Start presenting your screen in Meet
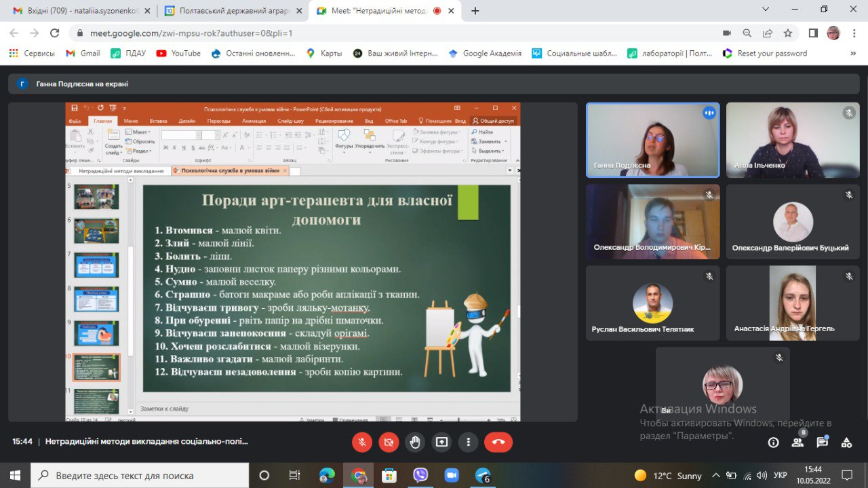This screenshot has width=868, height=488. [x=441, y=442]
